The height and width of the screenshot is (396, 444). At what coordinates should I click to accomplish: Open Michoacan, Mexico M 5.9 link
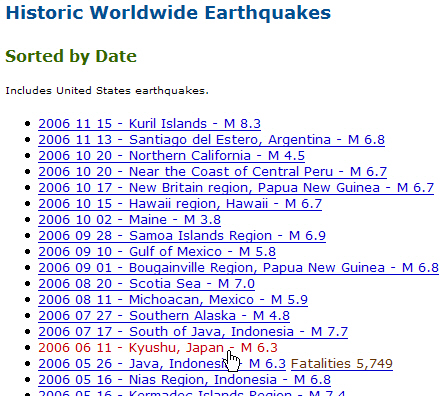pos(173,300)
